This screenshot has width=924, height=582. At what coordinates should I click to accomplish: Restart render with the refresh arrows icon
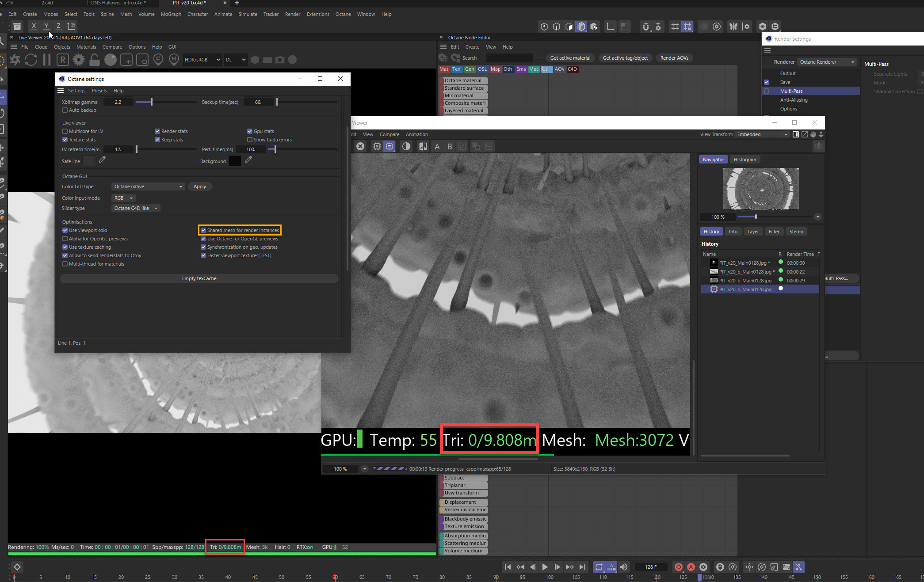click(x=31, y=60)
